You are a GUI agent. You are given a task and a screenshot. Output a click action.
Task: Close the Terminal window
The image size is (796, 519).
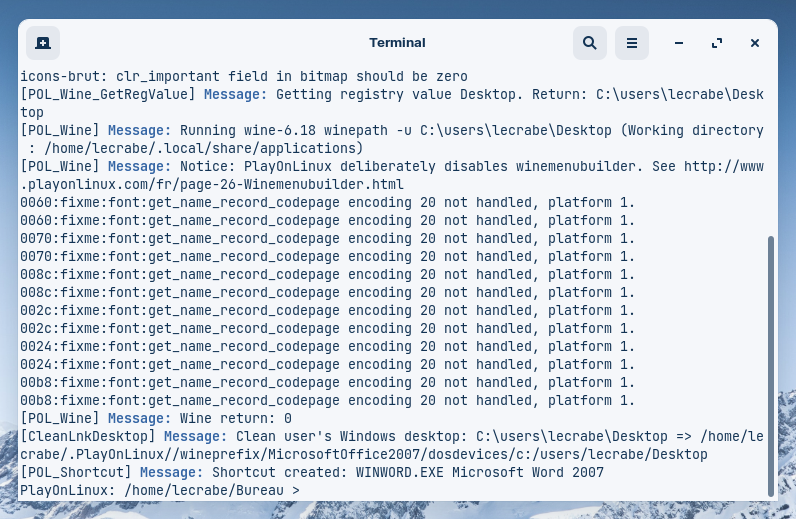(755, 43)
